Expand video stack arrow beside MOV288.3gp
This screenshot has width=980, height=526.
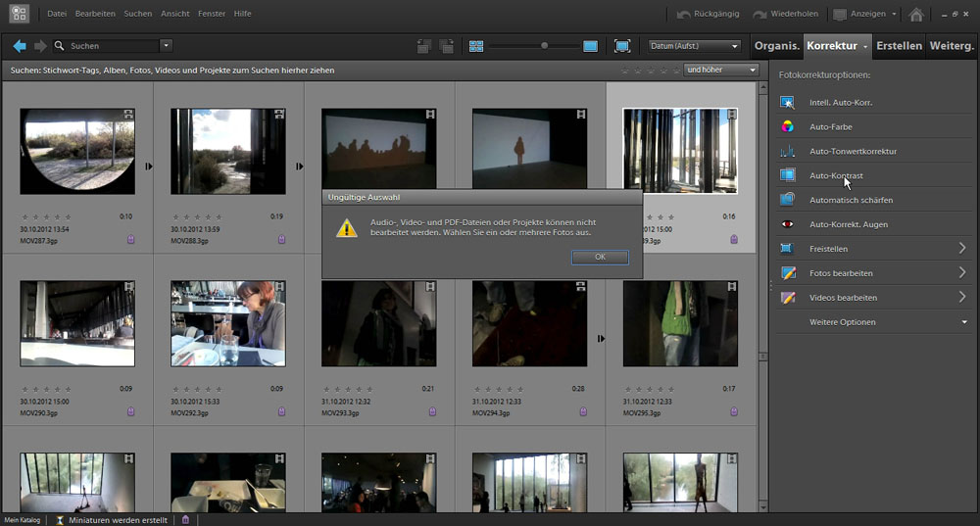pos(299,167)
